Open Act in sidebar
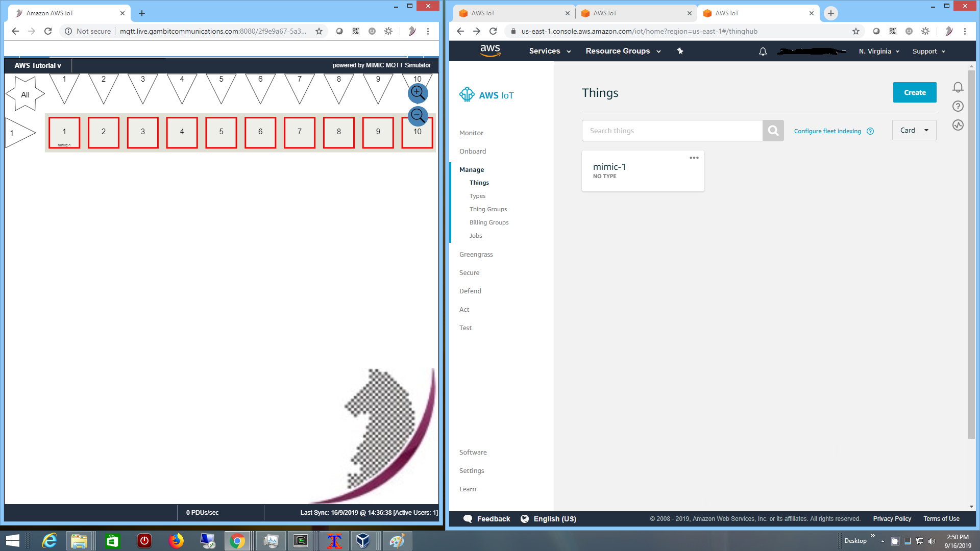Image resolution: width=980 pixels, height=551 pixels. coord(464,309)
